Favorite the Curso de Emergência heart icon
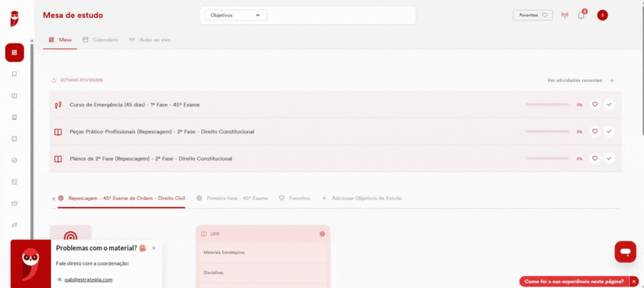 tap(594, 105)
